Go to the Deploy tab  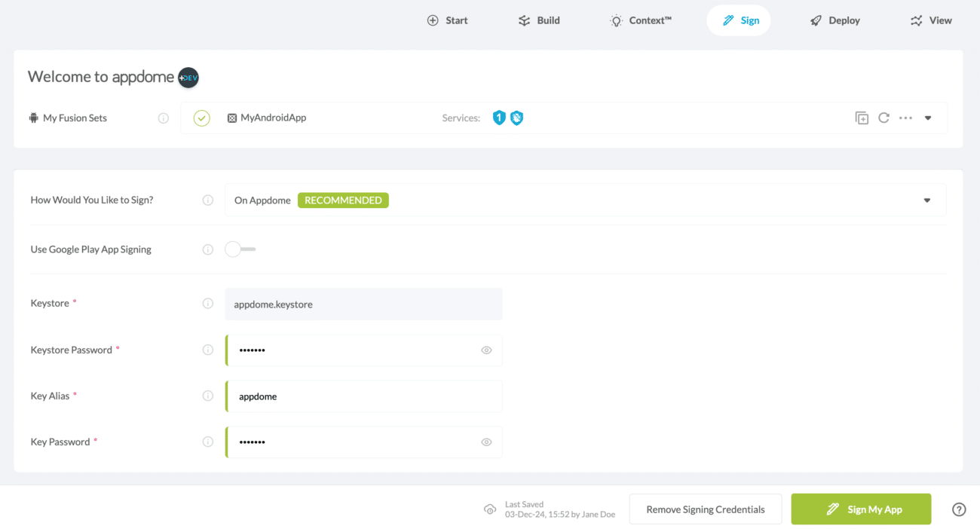[835, 20]
